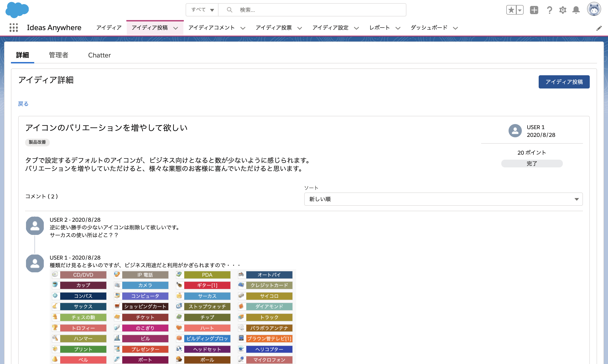Switch to the 詳細 tab
608x364 pixels.
point(23,55)
